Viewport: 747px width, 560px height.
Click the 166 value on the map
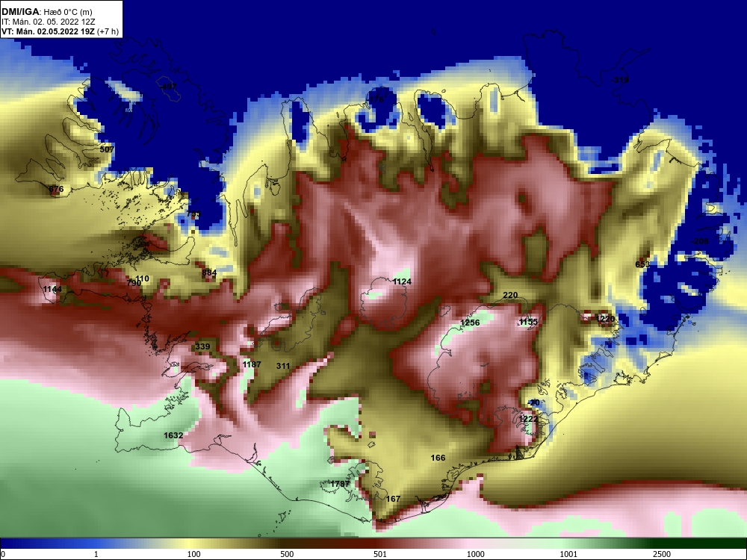point(438,458)
